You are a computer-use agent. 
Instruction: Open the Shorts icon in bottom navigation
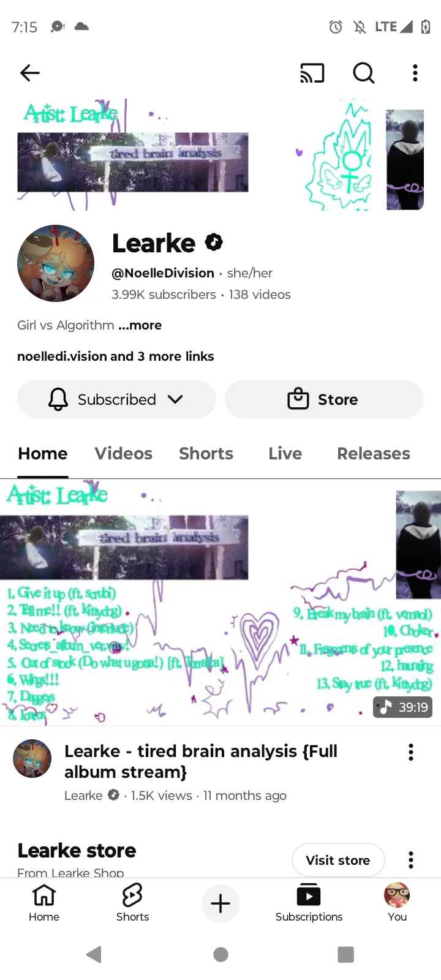pos(132,902)
